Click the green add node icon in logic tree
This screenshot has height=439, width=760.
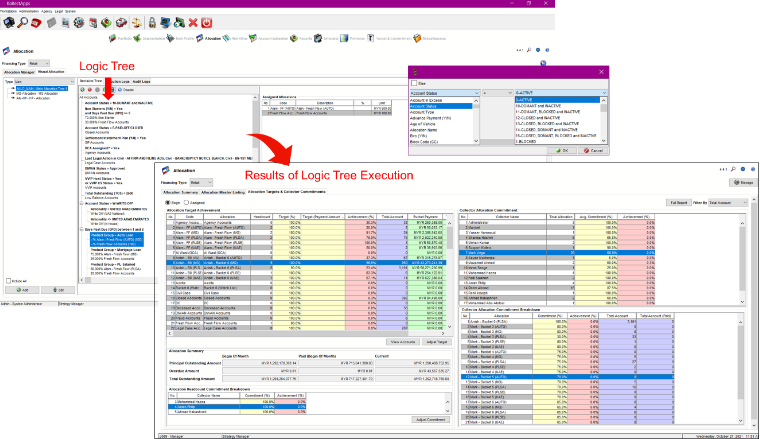(82, 90)
